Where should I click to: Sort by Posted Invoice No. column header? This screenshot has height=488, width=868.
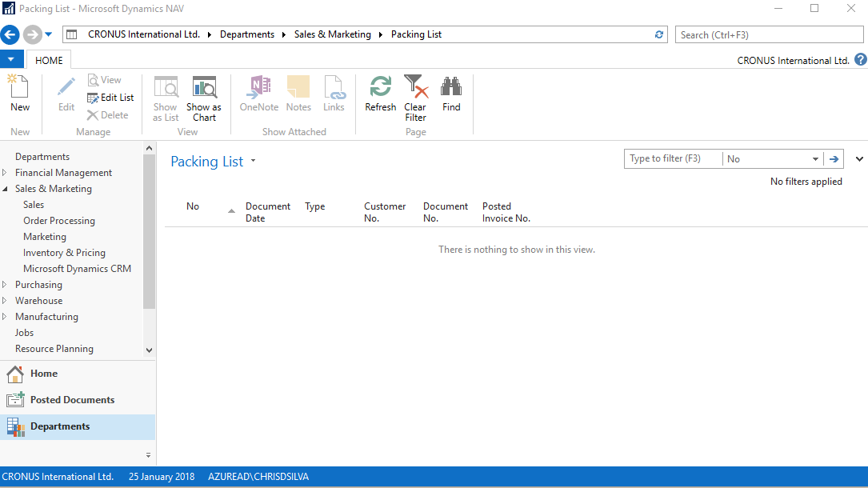point(506,213)
